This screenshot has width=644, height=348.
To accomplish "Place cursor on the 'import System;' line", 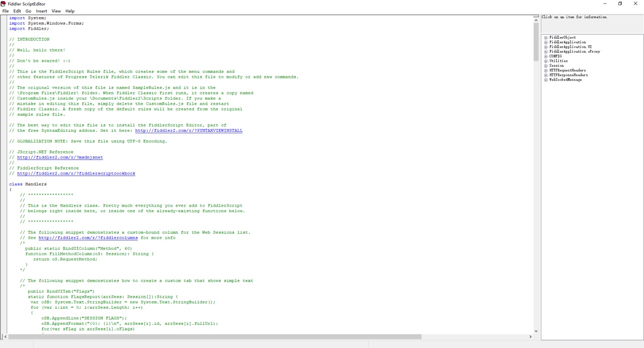I will [x=28, y=18].
